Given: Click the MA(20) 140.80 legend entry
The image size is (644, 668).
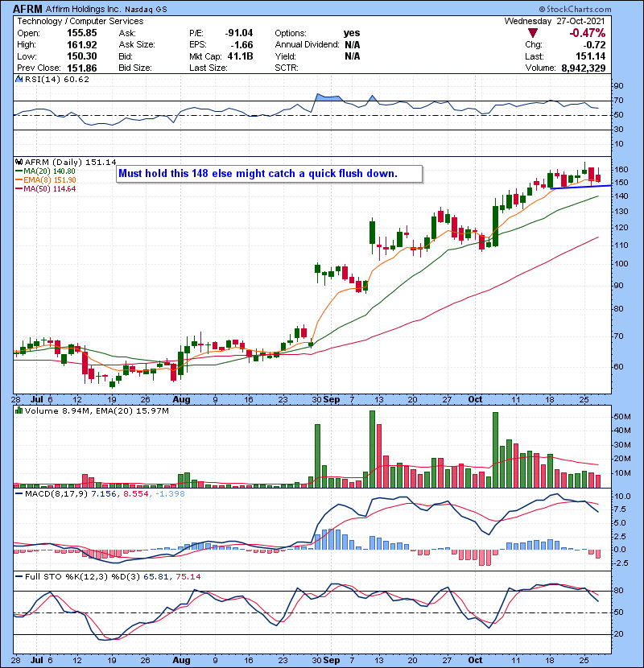Looking at the screenshot, I should click(45, 171).
